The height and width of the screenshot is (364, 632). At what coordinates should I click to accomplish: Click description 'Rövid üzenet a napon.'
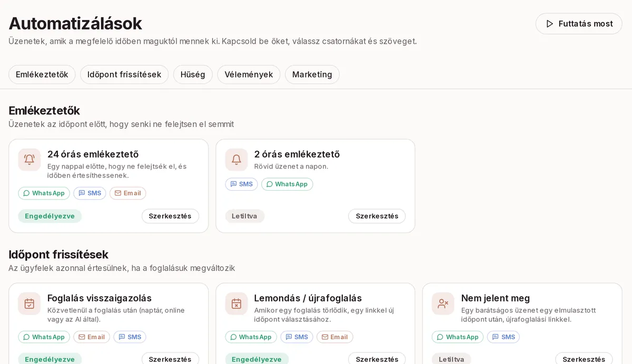pos(291,166)
